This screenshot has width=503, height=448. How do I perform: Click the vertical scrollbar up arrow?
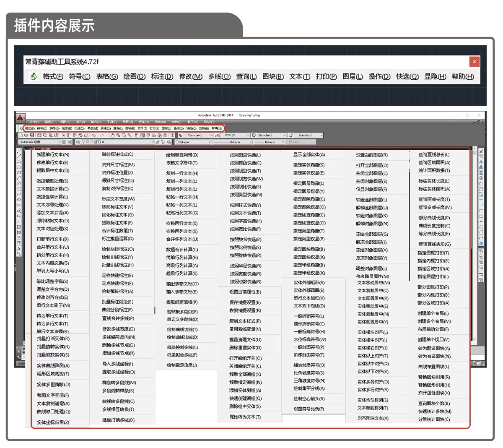(474, 148)
